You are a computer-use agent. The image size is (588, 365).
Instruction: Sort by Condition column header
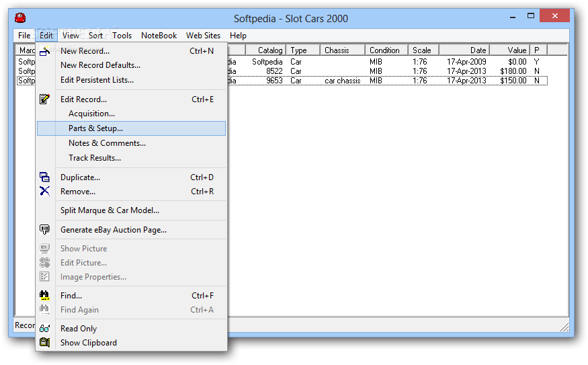tap(386, 50)
